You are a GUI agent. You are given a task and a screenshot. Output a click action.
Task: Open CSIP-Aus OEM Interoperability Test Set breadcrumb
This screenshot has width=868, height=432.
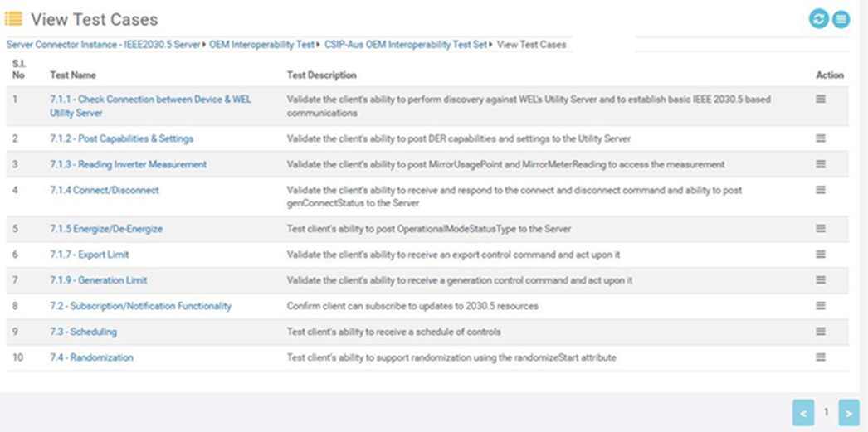(406, 45)
